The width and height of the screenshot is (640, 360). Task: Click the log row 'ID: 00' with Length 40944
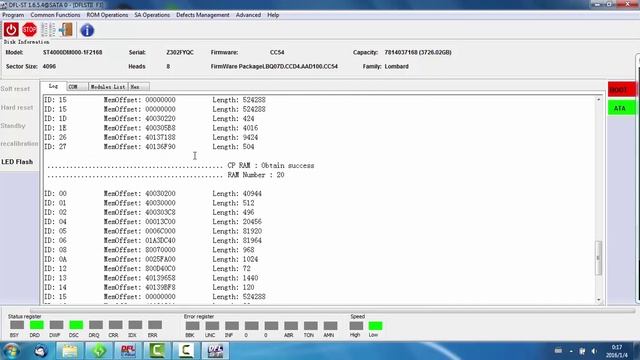pyautogui.click(x=153, y=193)
